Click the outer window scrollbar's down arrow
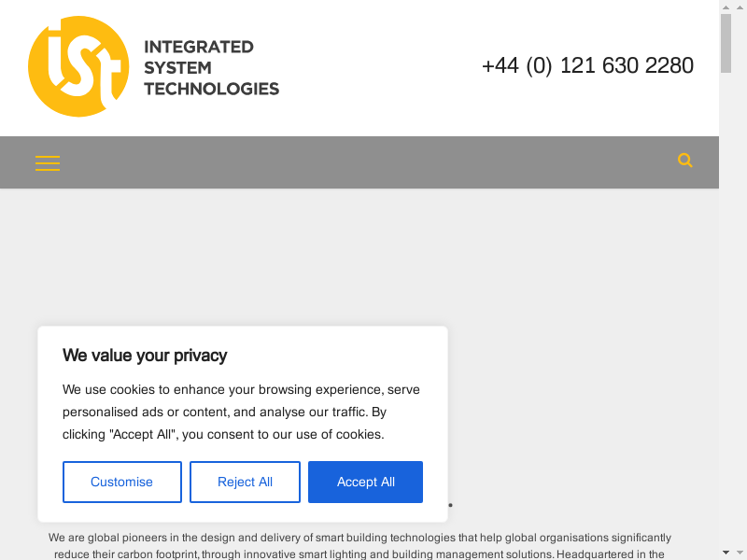 pyautogui.click(x=740, y=552)
